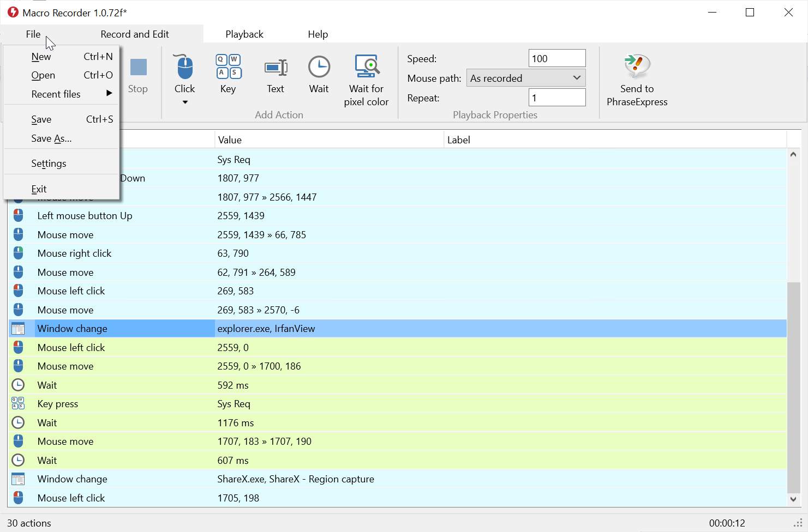Click the Repeat input field
This screenshot has width=808, height=532.
(x=557, y=98)
